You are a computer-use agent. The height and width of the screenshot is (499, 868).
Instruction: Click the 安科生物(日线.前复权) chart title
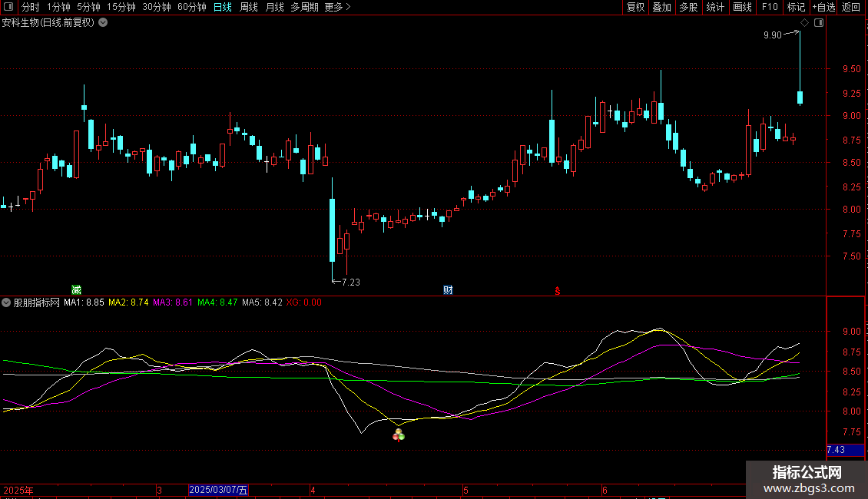point(48,23)
